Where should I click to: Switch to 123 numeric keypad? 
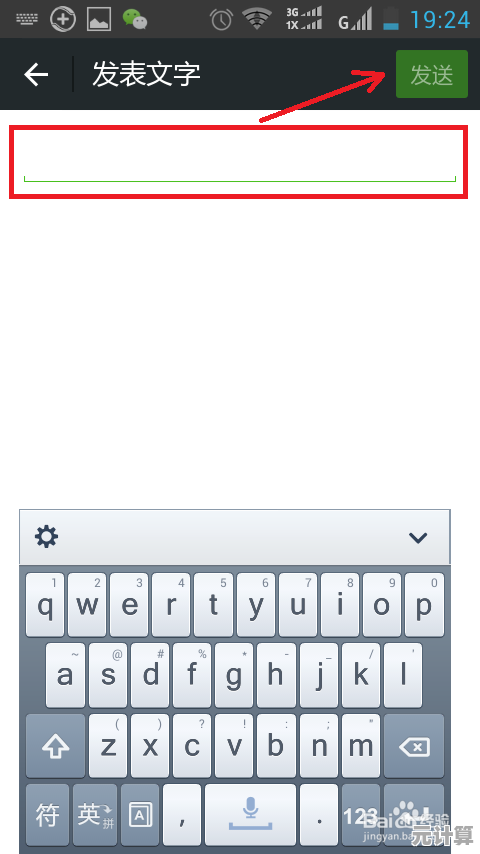coord(360,815)
